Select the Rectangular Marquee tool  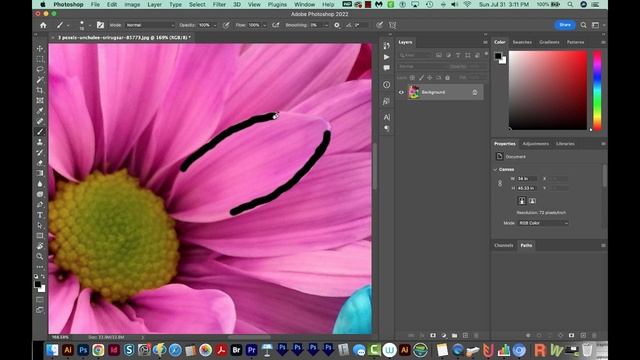coord(40,59)
